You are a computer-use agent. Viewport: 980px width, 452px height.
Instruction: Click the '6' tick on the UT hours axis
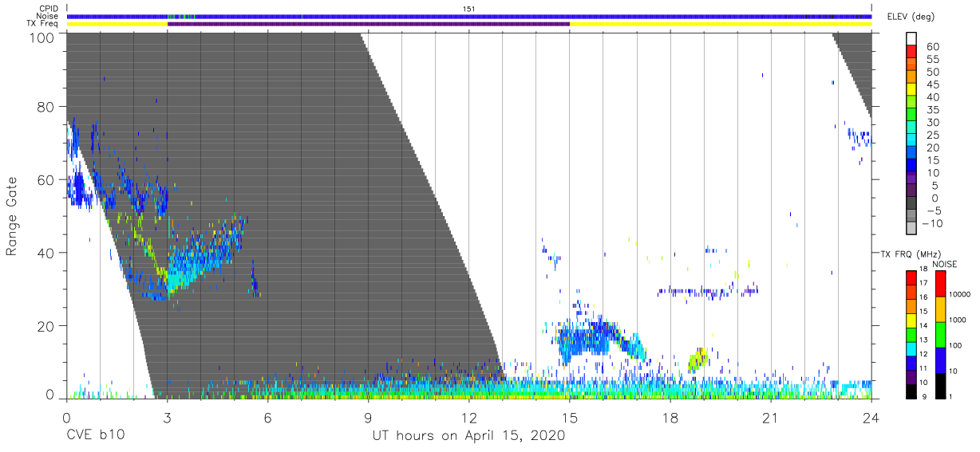click(x=268, y=417)
